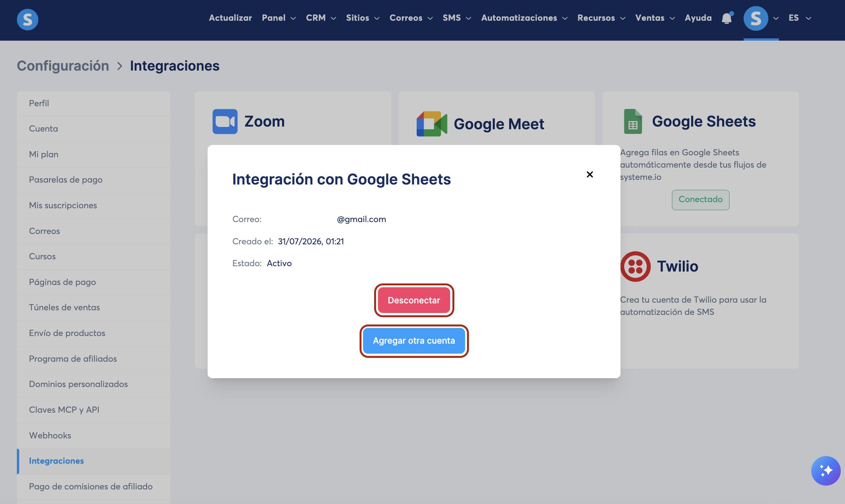Click the red Desconectar button
The width and height of the screenshot is (845, 504).
tap(414, 300)
